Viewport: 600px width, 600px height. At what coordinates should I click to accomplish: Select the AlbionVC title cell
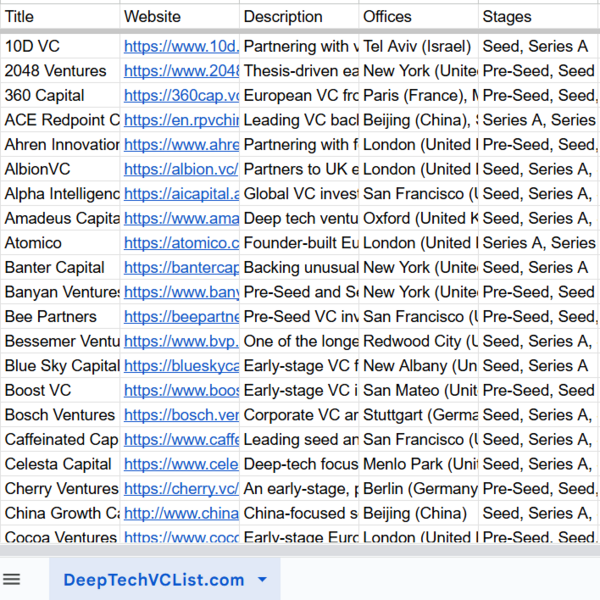(x=60, y=169)
